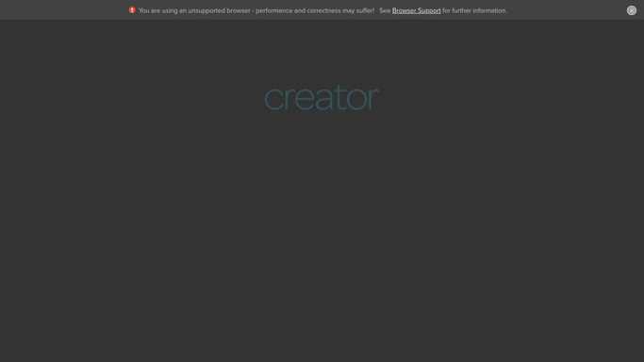Click the red warning exclamation icon
644x362 pixels.
[x=132, y=10]
